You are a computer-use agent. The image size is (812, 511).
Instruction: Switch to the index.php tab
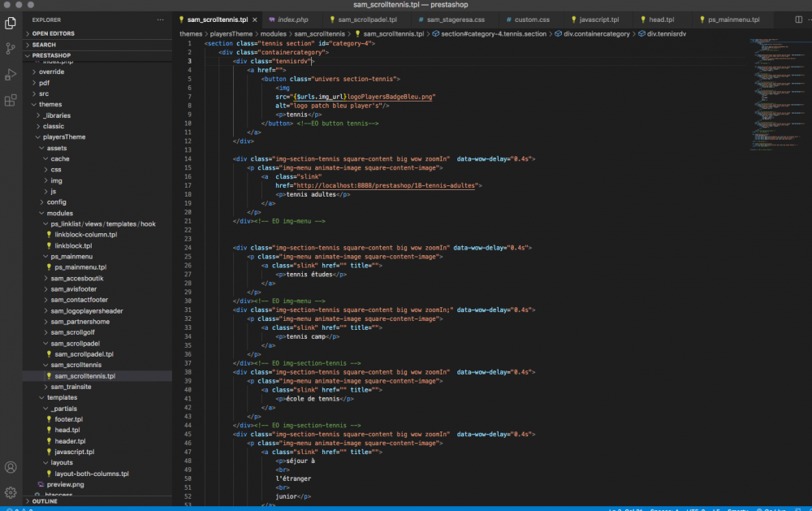294,19
